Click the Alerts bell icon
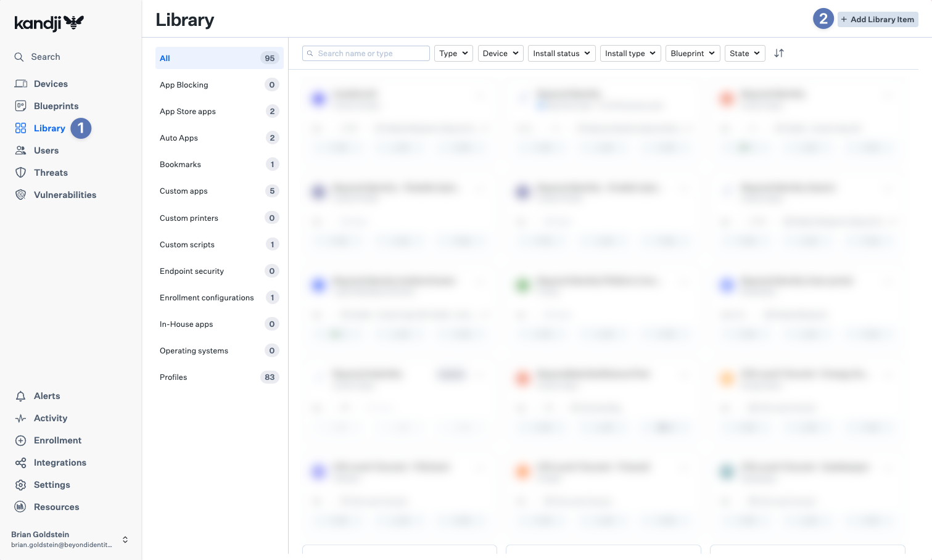The height and width of the screenshot is (560, 932). (20, 396)
